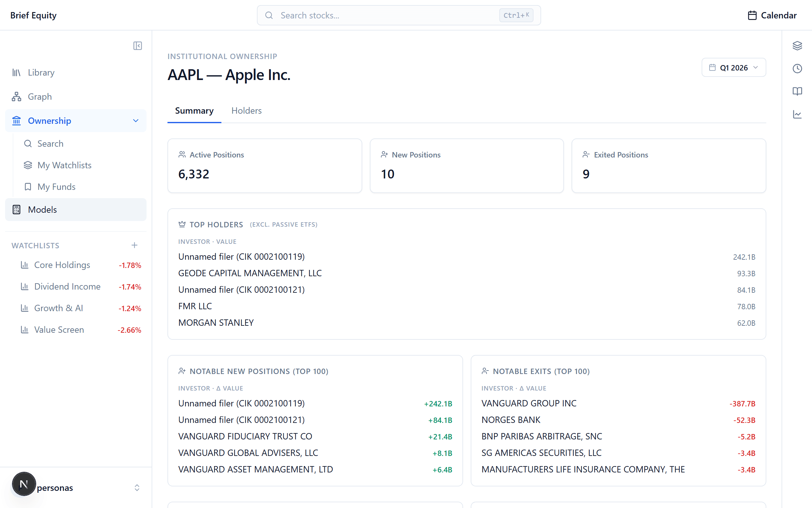The height and width of the screenshot is (508, 812).
Task: Switch to the Summary tab
Action: [194, 111]
